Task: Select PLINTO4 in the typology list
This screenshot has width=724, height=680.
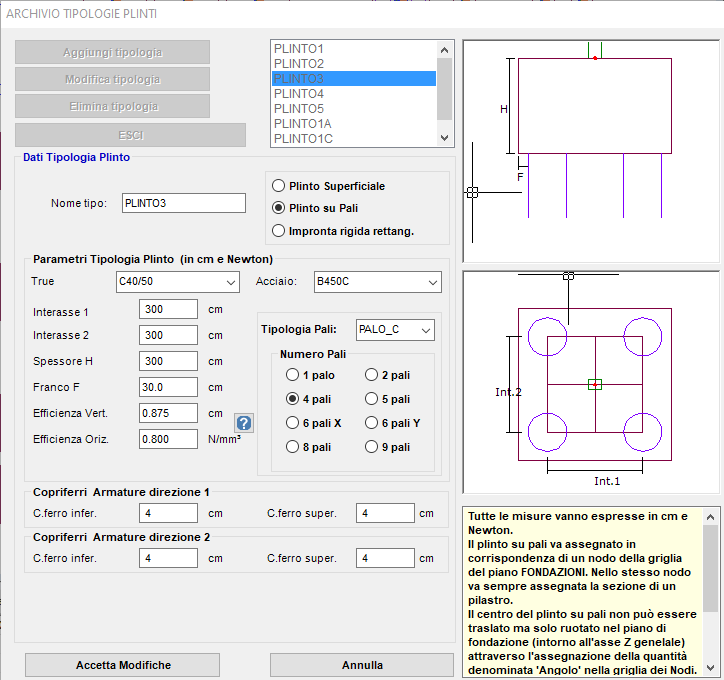Action: 354,94
